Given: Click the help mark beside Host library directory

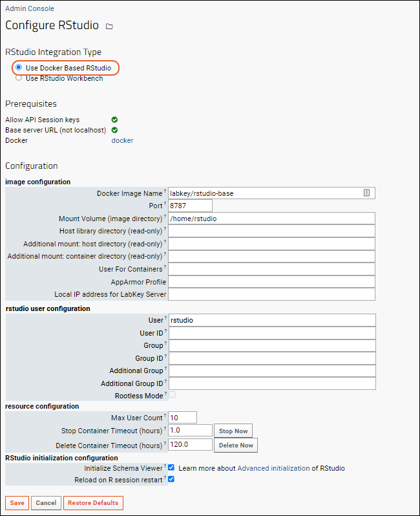Looking at the screenshot, I should coord(165,229).
